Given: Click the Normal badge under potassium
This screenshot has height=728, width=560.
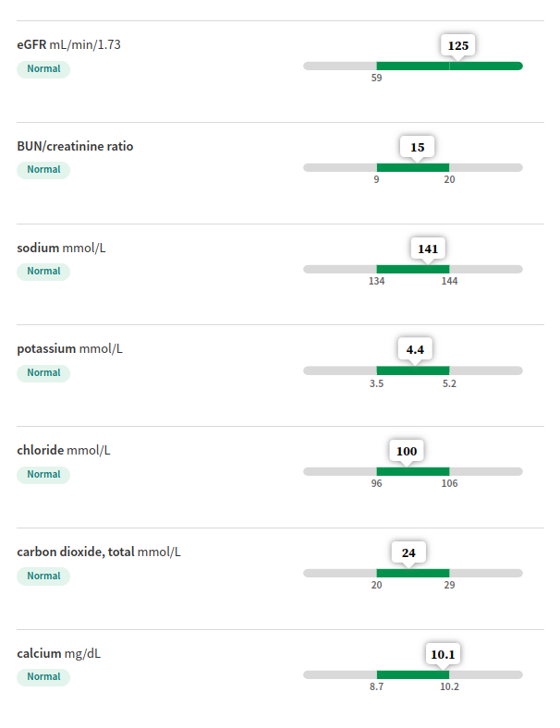Looking at the screenshot, I should [43, 373].
